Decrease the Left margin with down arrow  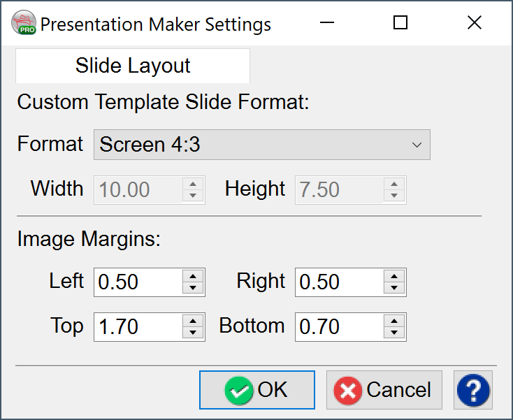click(194, 288)
